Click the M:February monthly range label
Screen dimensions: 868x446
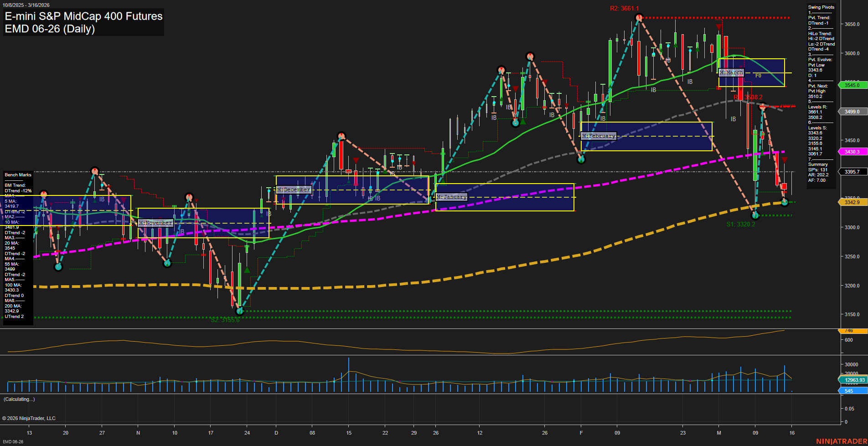coord(599,136)
